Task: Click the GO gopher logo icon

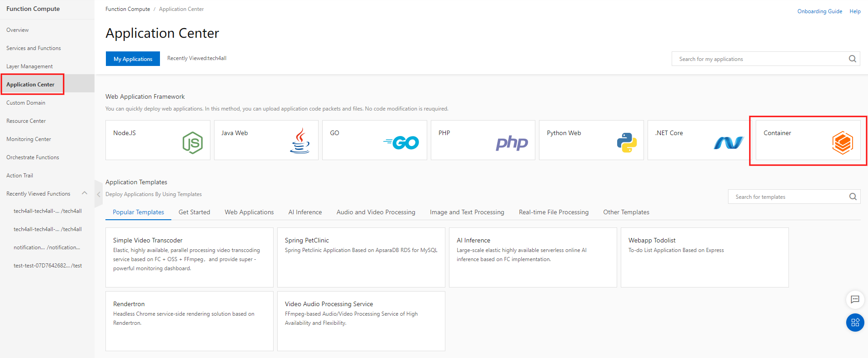Action: (x=401, y=143)
